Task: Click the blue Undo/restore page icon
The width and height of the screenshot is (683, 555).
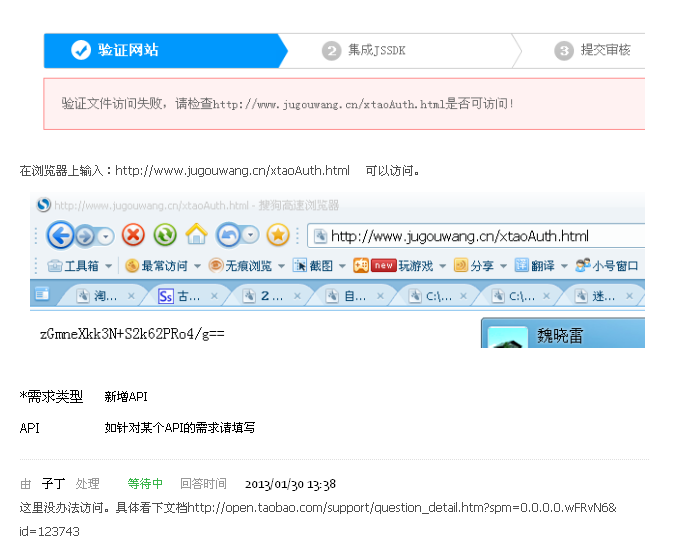Action: 229,236
